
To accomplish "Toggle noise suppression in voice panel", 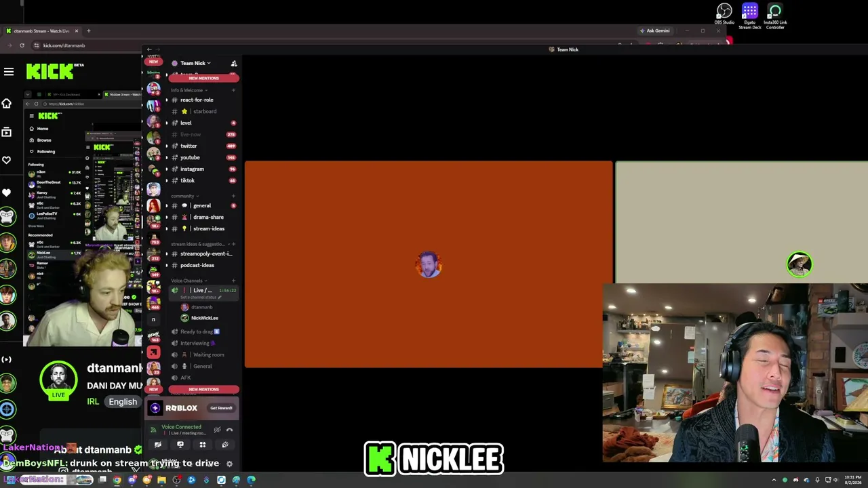I will (217, 430).
